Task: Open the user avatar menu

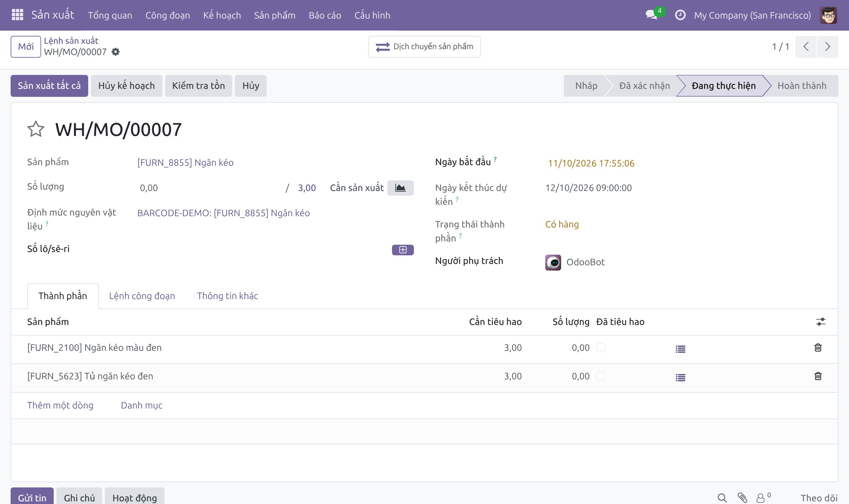Action: 828,15
